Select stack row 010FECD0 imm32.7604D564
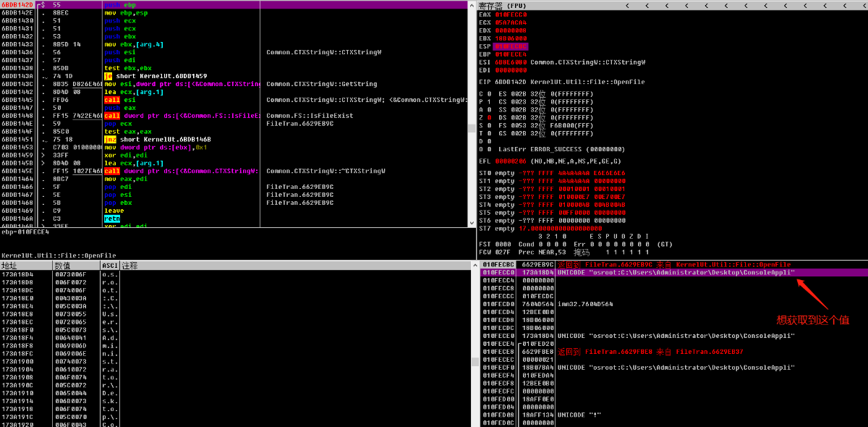868x427 pixels. click(673, 305)
